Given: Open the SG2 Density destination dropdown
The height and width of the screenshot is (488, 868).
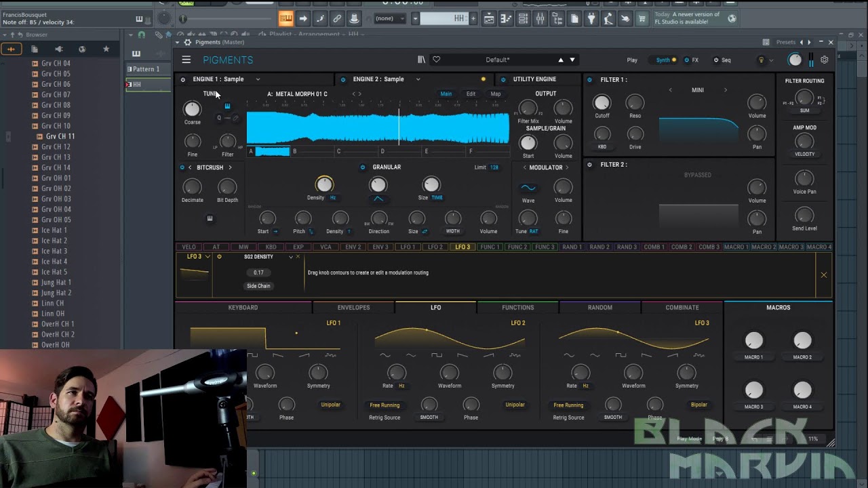Looking at the screenshot, I should pyautogui.click(x=290, y=257).
